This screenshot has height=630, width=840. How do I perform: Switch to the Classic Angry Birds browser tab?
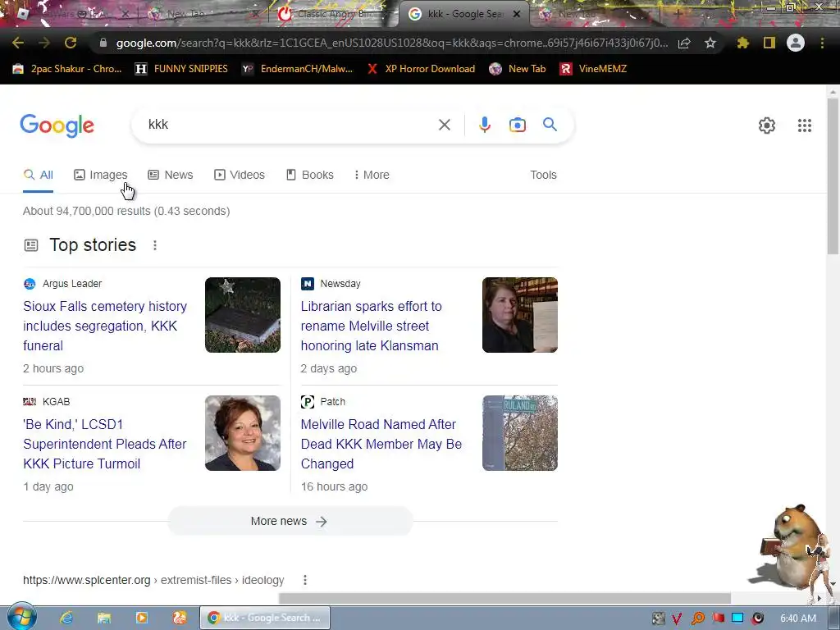(x=330, y=14)
